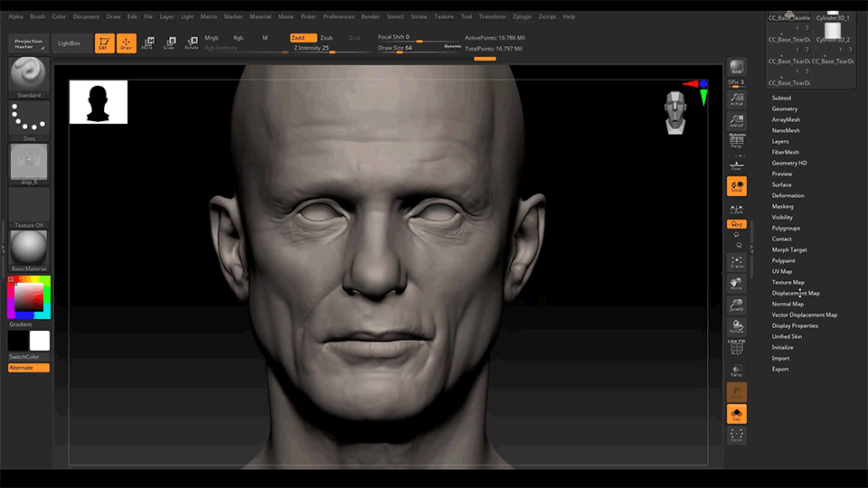Click the Standard brush icon
Screen dimensions: 868x488
click(29, 76)
